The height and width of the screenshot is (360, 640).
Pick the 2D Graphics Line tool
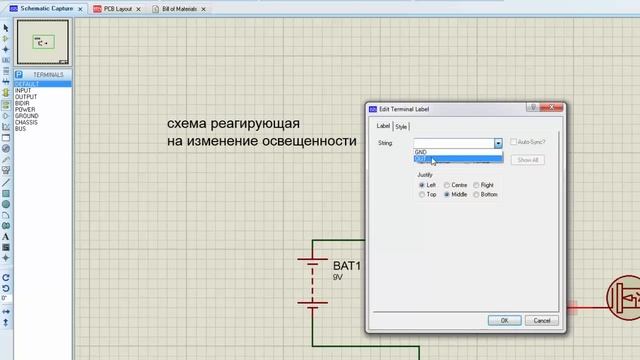6,182
